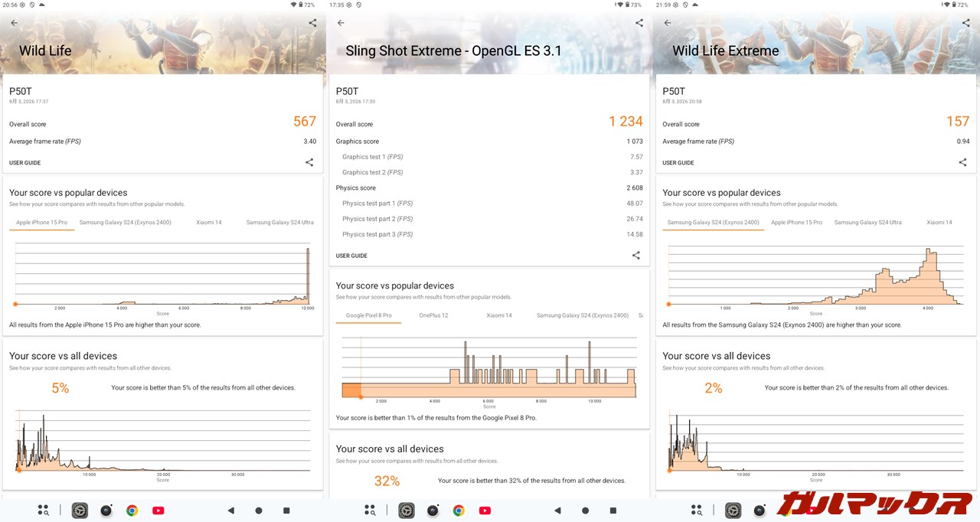The width and height of the screenshot is (980, 522).
Task: Click Wild Life Extreme overall score 157
Action: pos(958,122)
